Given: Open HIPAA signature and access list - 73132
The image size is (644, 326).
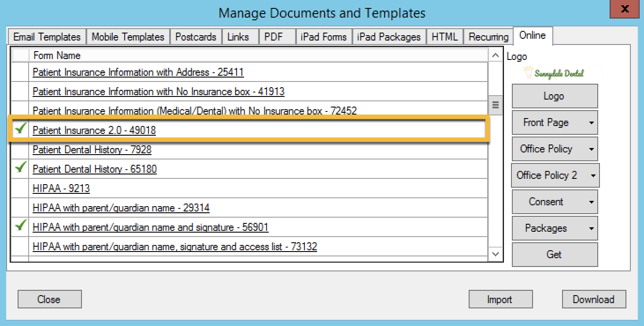Looking at the screenshot, I should tap(175, 247).
